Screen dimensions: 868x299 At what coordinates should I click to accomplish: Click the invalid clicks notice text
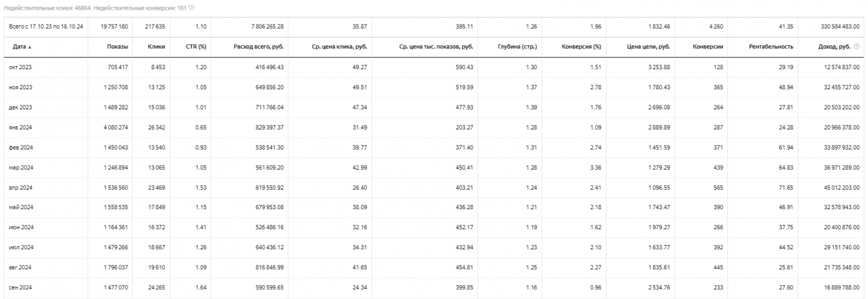(x=84, y=7)
